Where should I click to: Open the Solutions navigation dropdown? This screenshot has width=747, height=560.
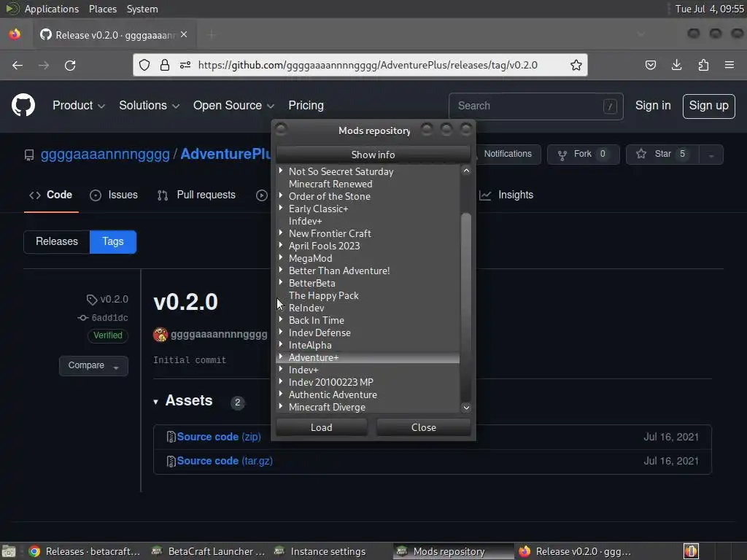pyautogui.click(x=149, y=106)
